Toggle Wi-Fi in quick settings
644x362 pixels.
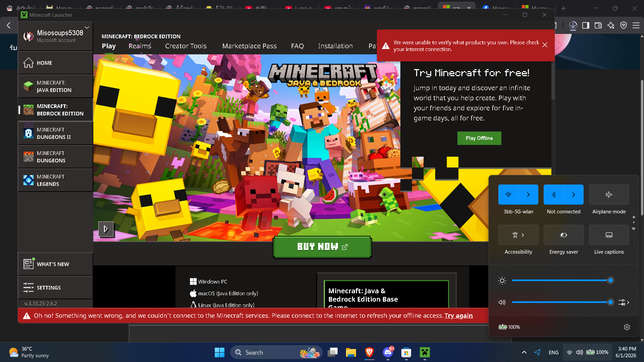point(508,195)
